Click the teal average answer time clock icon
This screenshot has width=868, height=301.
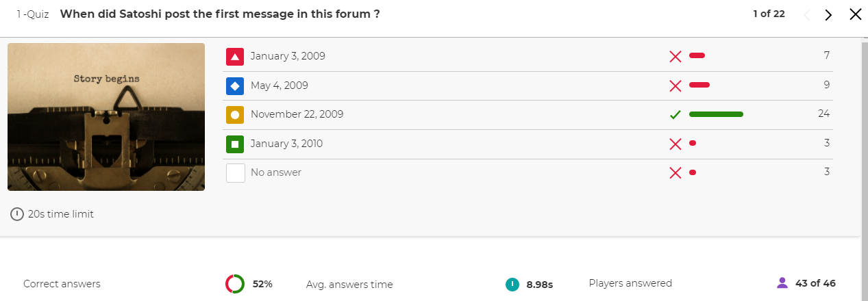[512, 284]
